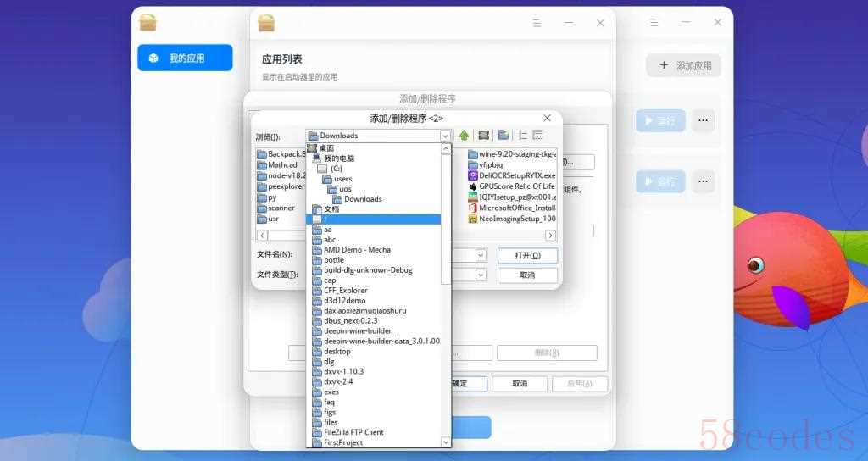Open the three-dot menu beside the first run button
The height and width of the screenshot is (461, 868).
point(703,120)
